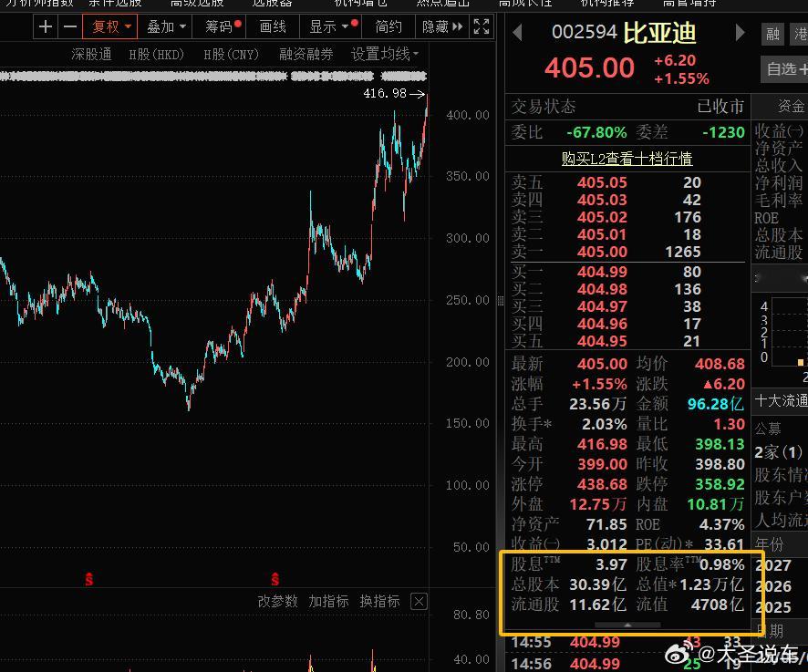The height and width of the screenshot is (672, 808).
Task: Click the 资金 tab on right
Action: [x=791, y=106]
